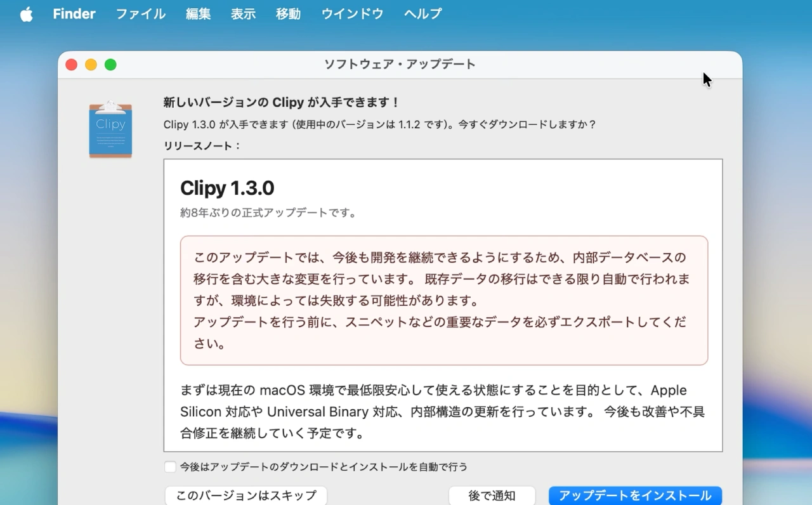Click アップデートをインストール button

[x=635, y=495]
